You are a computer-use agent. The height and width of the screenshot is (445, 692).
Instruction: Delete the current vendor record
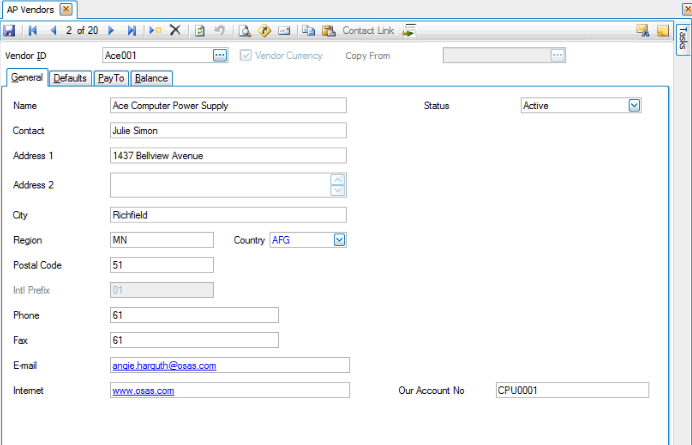coord(175,31)
